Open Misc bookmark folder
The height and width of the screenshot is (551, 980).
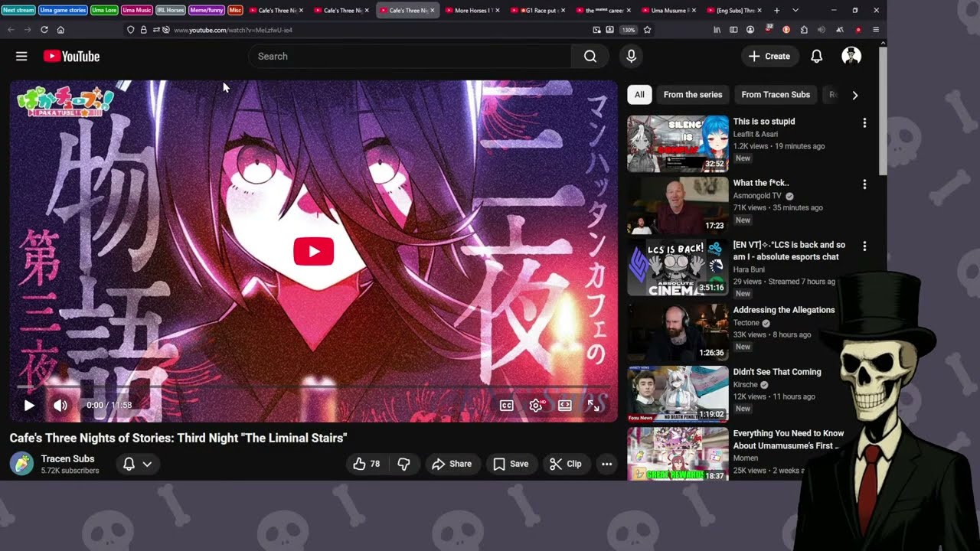(235, 10)
